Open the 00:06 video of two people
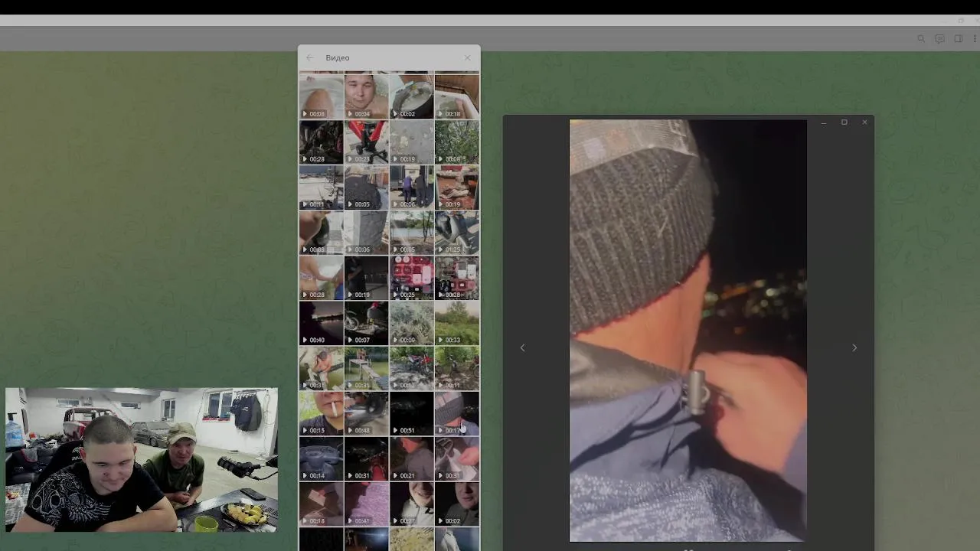The height and width of the screenshot is (551, 980). 411,187
